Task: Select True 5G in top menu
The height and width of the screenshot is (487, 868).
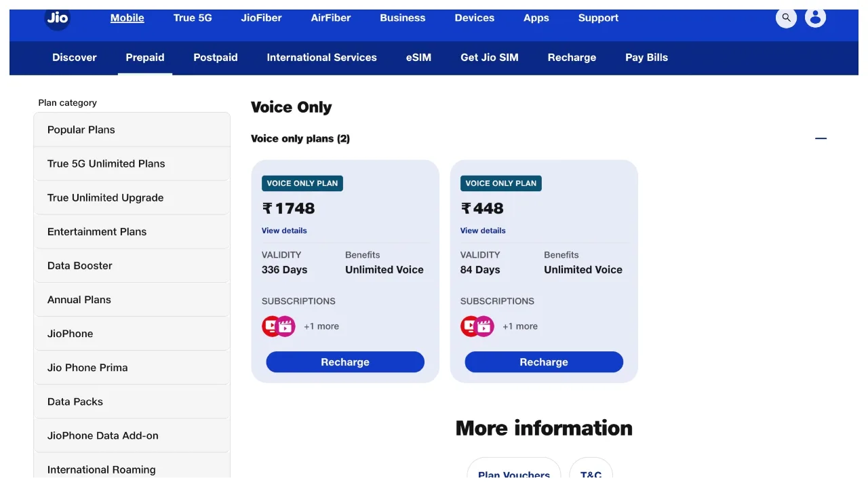Action: 193,18
